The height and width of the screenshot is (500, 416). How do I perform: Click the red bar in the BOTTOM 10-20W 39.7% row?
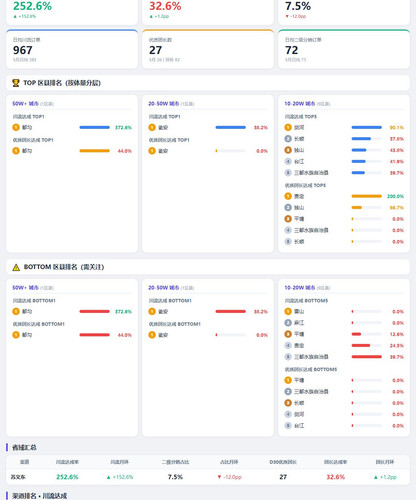pos(367,357)
